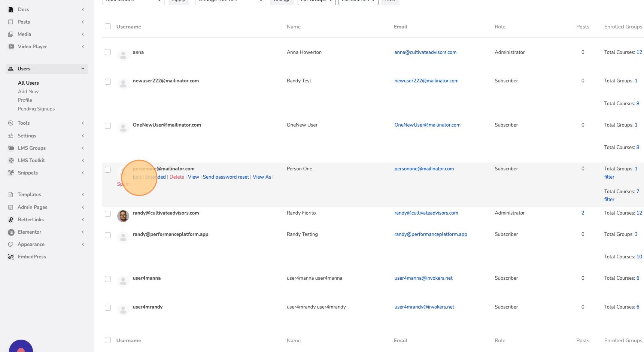The width and height of the screenshot is (644, 352).
Task: Toggle the select-all checkbox in header
Action: [x=108, y=26]
